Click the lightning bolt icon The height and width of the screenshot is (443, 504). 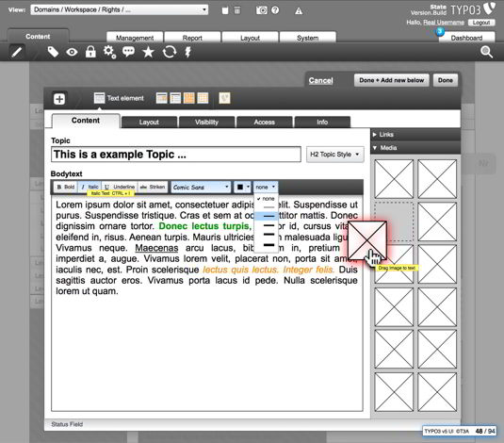click(188, 52)
